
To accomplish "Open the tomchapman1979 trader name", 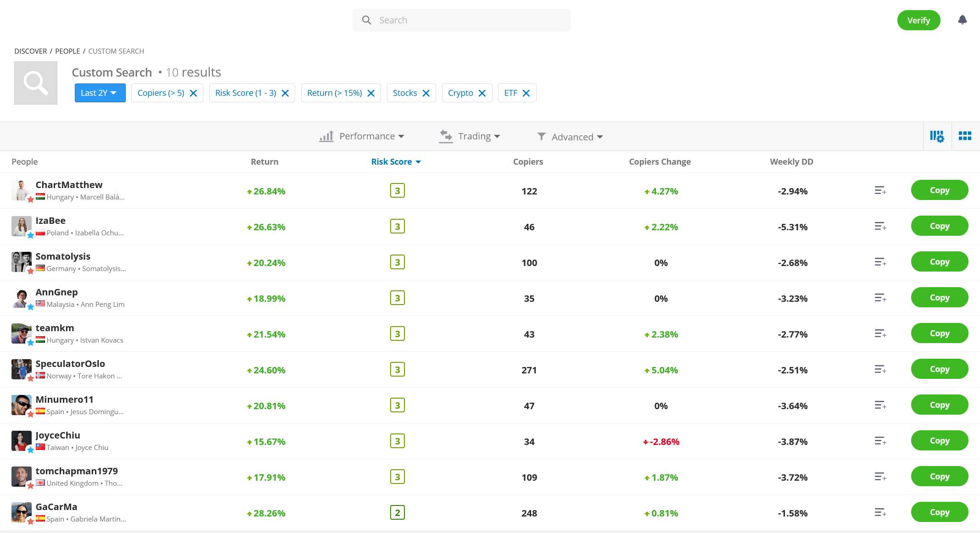I will click(77, 471).
